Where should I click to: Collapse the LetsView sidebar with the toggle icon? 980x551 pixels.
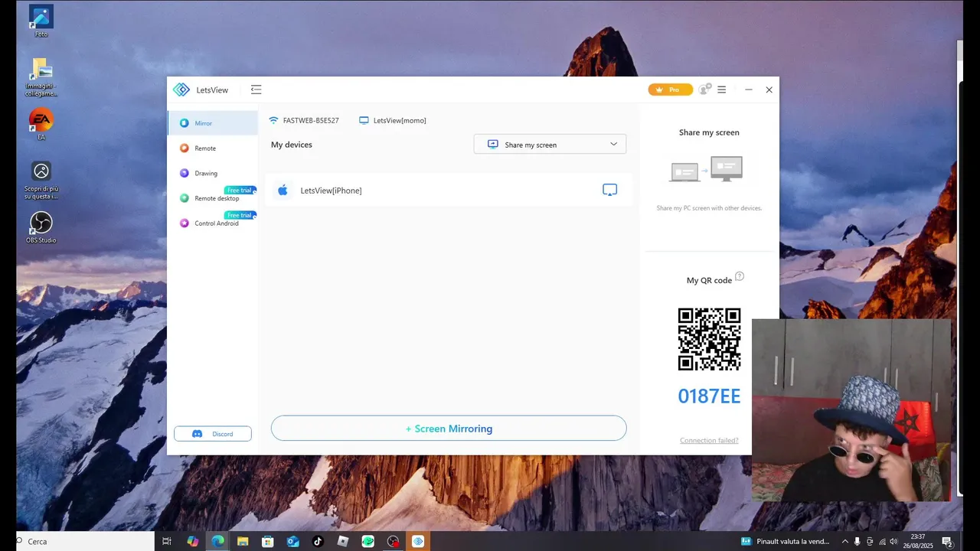[256, 90]
